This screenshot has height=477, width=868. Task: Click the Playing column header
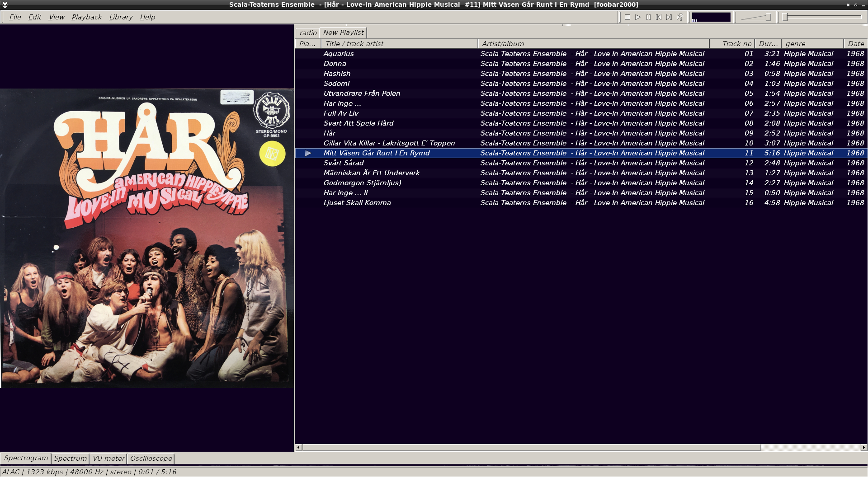pyautogui.click(x=308, y=44)
